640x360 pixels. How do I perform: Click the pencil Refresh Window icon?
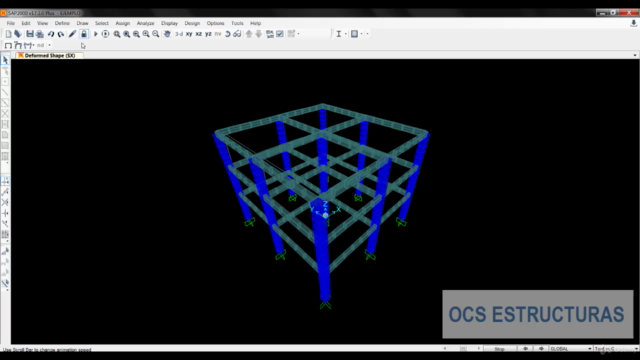(x=72, y=34)
